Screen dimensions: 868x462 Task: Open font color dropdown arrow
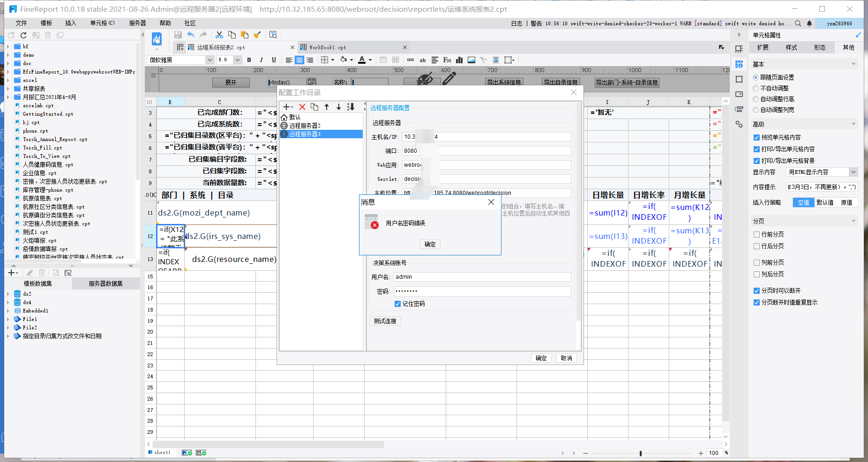coord(370,60)
